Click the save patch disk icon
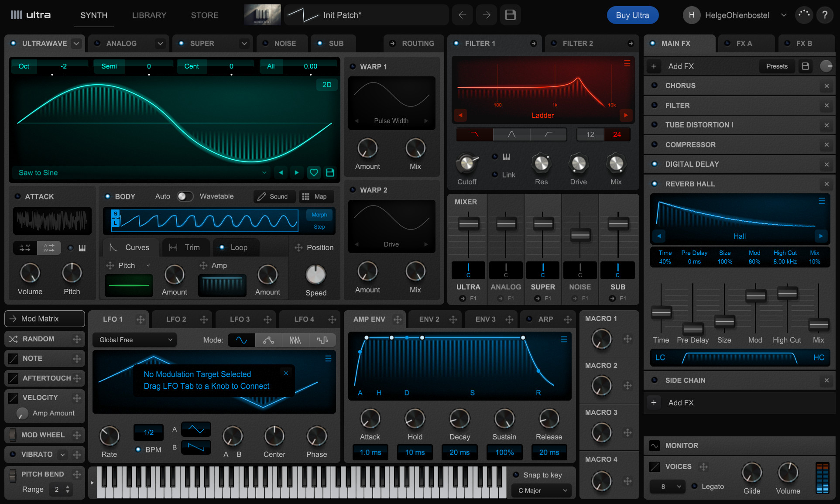This screenshot has height=504, width=840. pos(510,15)
